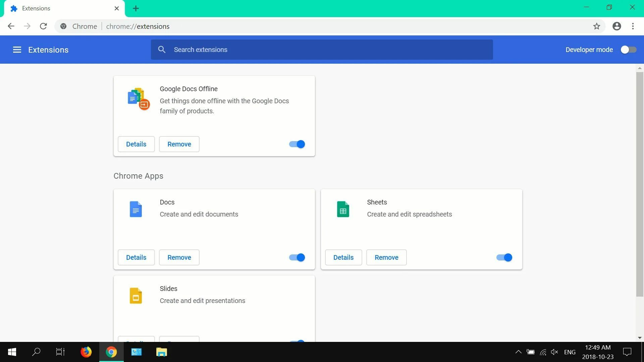This screenshot has width=644, height=362.
Task: Enable Developer mode toggle
Action: (628, 50)
